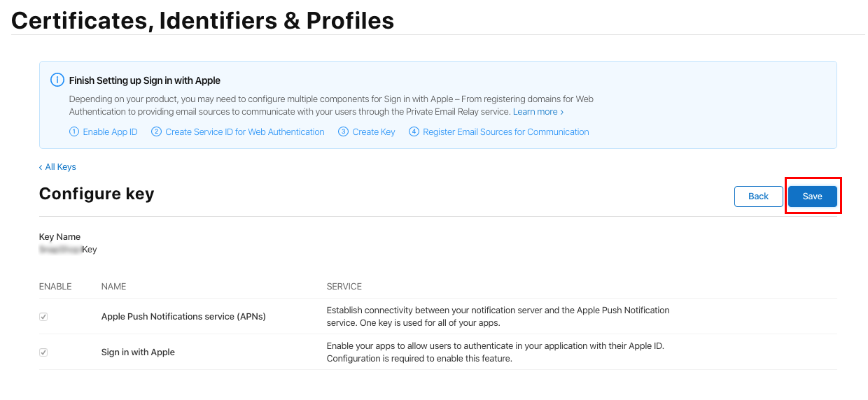868x400 pixels.
Task: Click the info circle icon in banner
Action: click(x=57, y=80)
